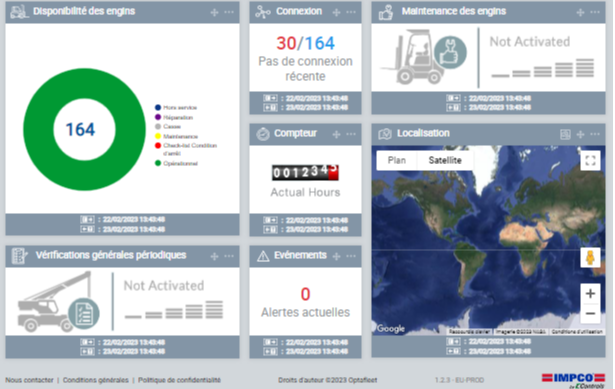
Task: Toggle the Opérationnel legend item
Action: 176,163
